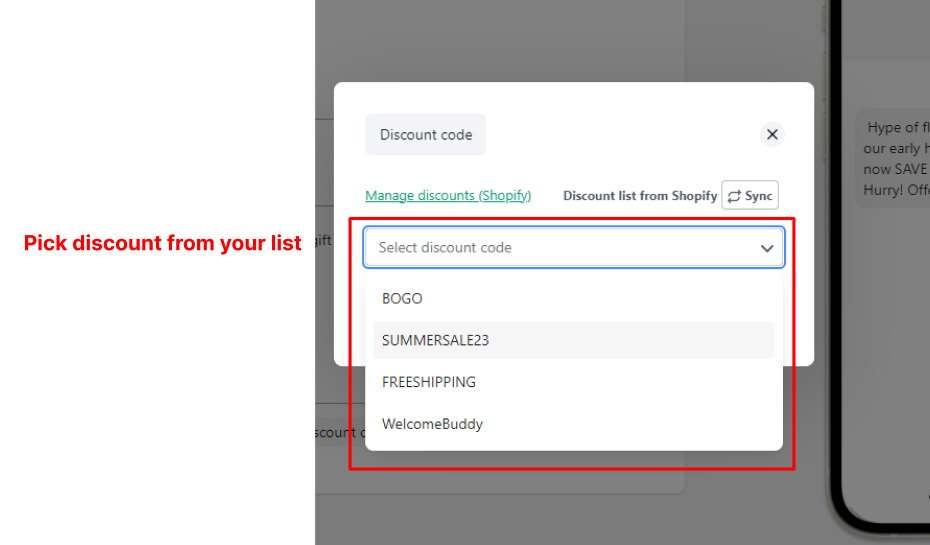930x545 pixels.
Task: Click the partially hidden gift text
Action: pos(323,240)
